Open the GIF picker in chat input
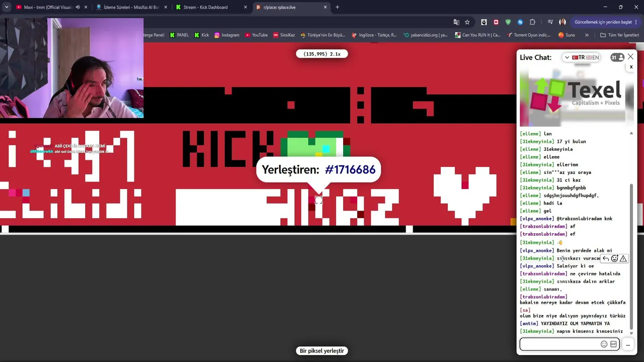 click(613, 344)
